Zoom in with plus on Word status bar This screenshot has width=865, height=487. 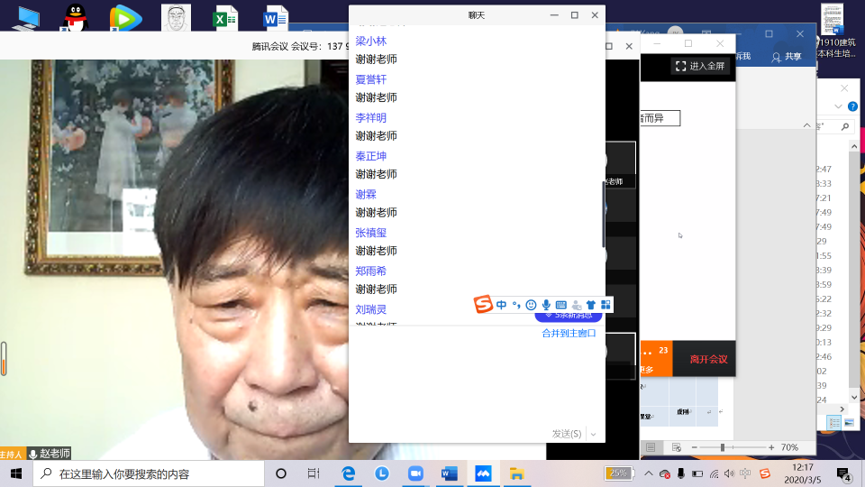(771, 447)
